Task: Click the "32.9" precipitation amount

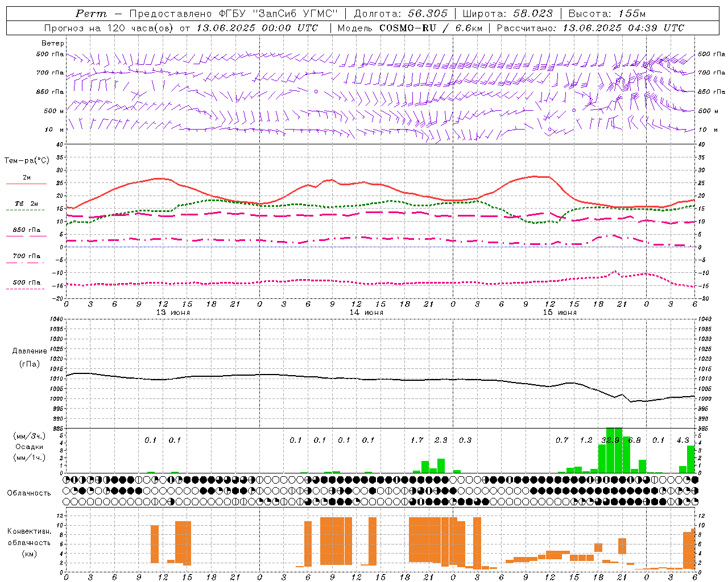Action: pos(610,440)
